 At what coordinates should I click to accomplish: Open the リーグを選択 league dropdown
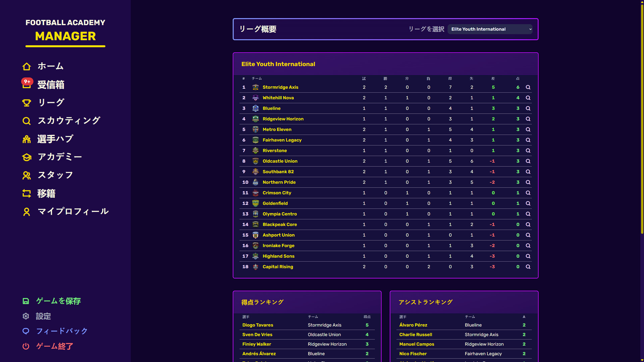(x=490, y=29)
